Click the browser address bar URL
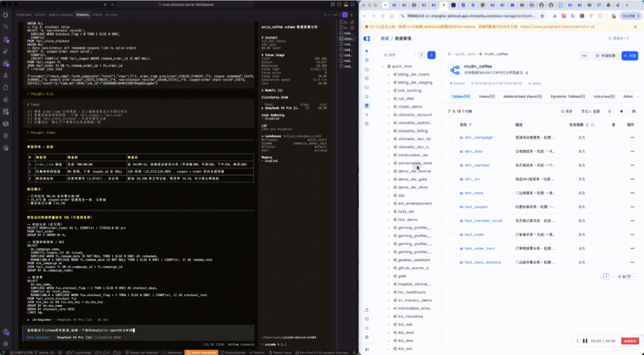 point(472,16)
